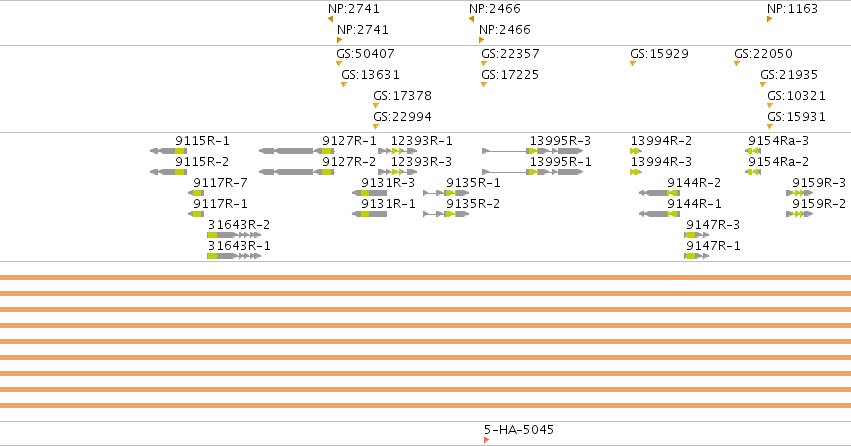Click the 31643R-2 gene model
The height and width of the screenshot is (446, 851).
[234, 235]
